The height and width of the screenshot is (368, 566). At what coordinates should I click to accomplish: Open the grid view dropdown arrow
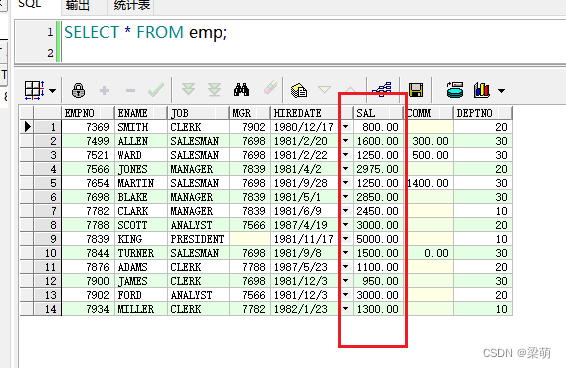(53, 91)
